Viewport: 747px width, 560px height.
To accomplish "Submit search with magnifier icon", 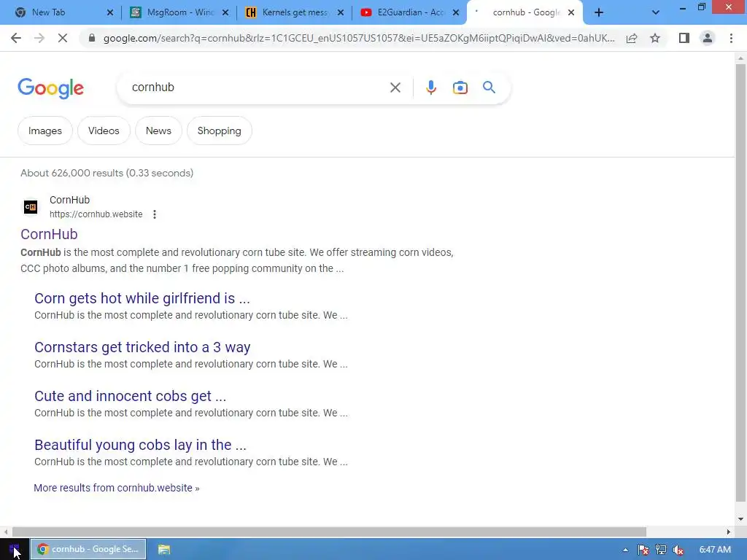I will (489, 87).
